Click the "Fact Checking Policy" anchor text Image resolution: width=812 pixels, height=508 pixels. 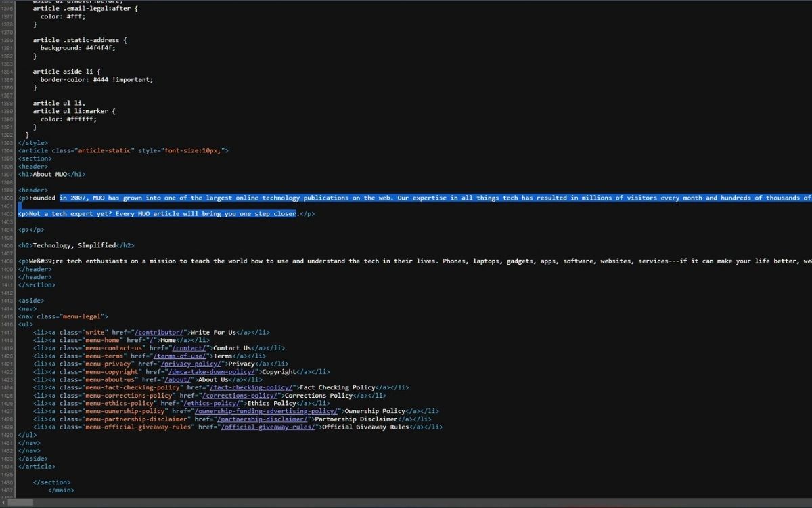coord(337,387)
